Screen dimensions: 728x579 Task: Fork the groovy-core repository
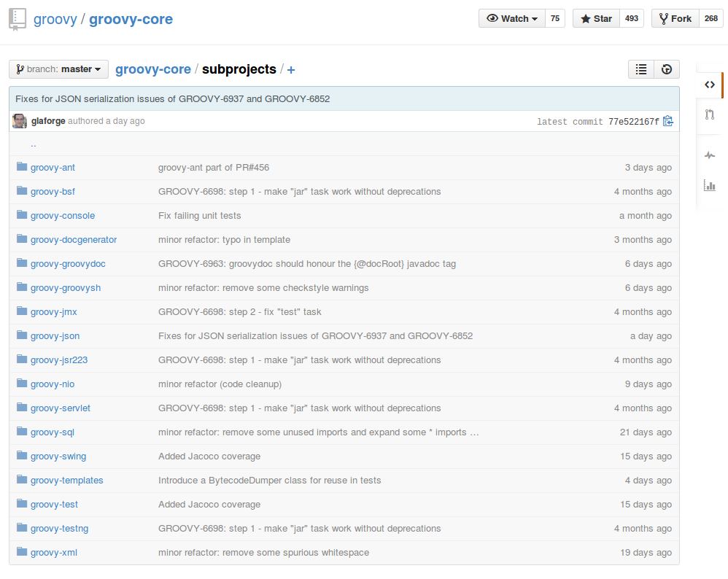[675, 18]
